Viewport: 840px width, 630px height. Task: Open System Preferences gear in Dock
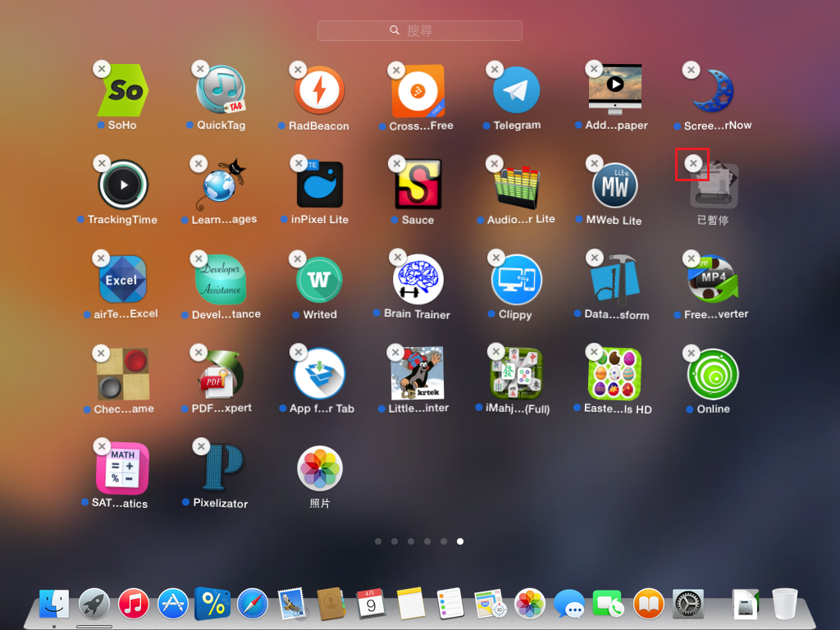688,604
